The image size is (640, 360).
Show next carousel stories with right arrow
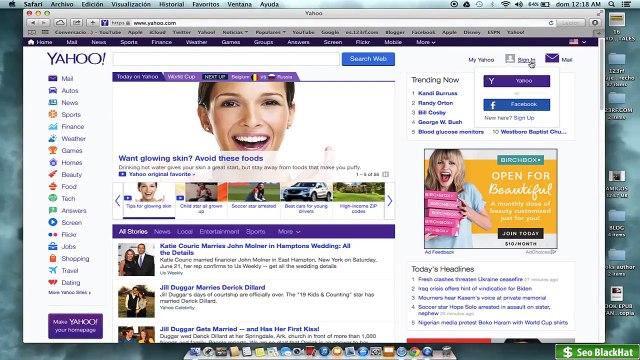(390, 200)
